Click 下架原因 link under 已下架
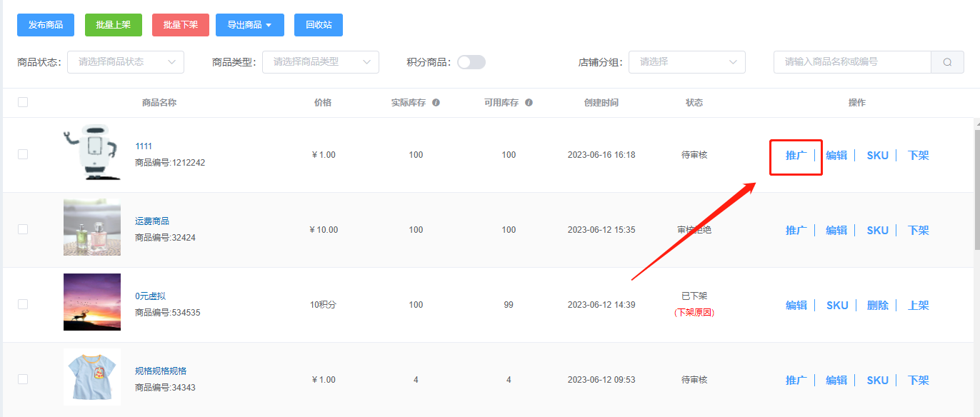Viewport: 980px width, 417px height. [694, 313]
